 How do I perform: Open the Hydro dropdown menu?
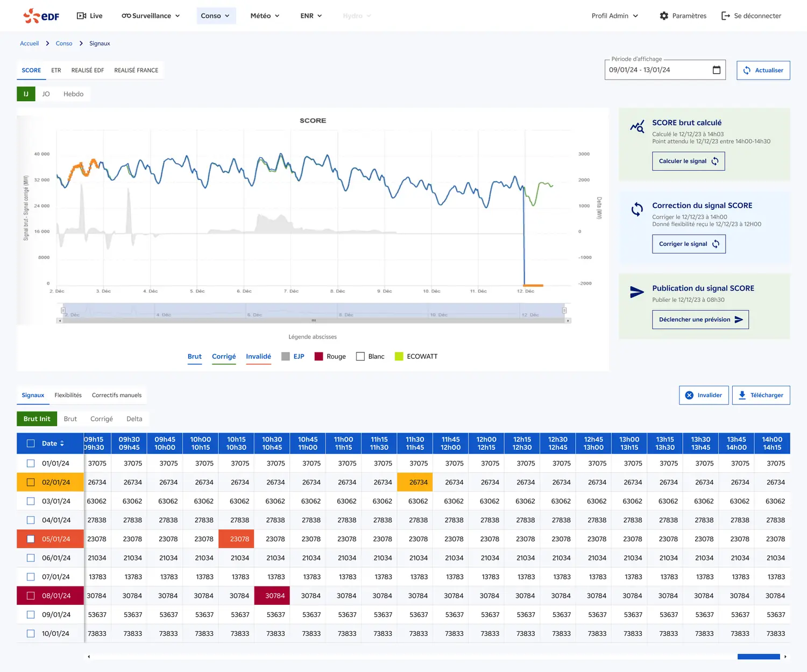pyautogui.click(x=357, y=16)
